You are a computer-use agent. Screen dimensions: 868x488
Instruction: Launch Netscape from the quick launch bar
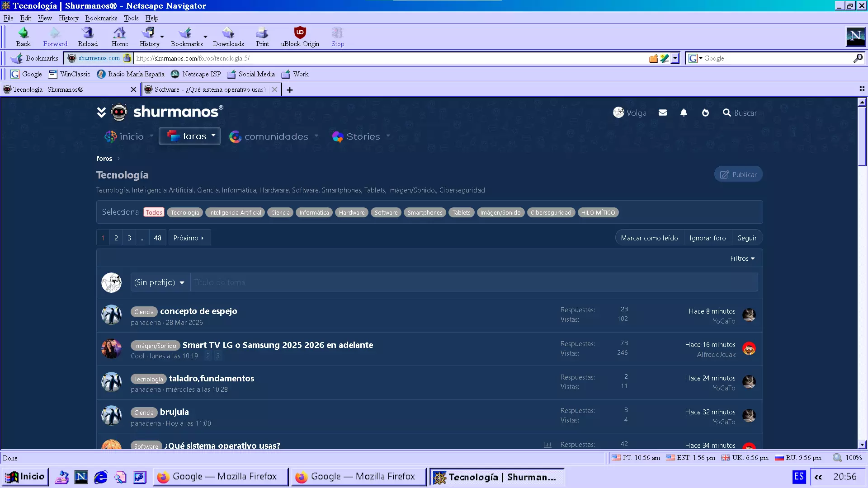(81, 477)
